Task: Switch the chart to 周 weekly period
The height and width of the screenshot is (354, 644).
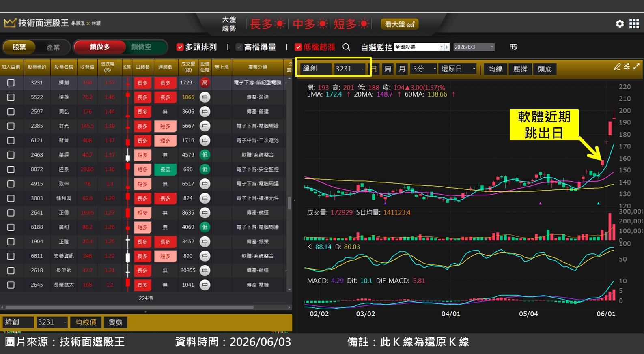Action: 388,69
